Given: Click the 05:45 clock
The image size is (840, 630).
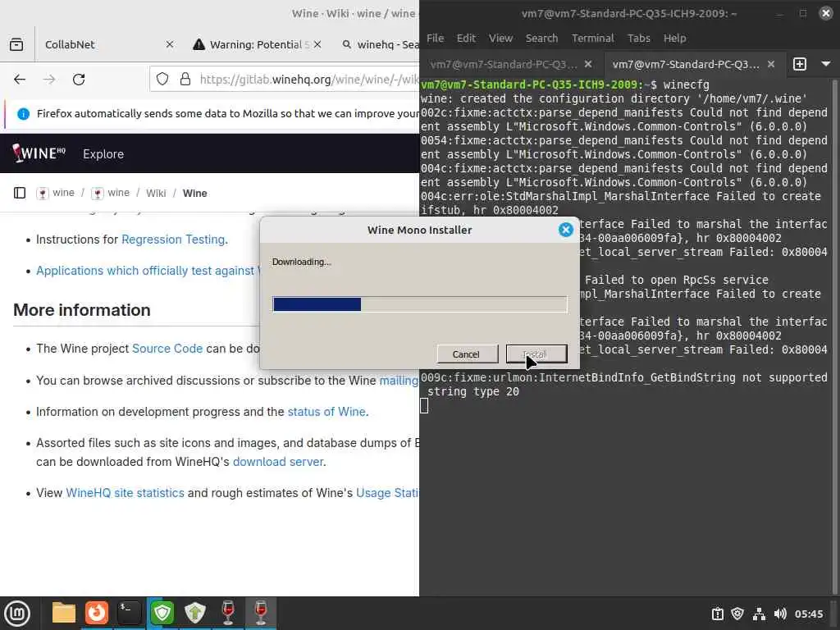Looking at the screenshot, I should tap(809, 614).
